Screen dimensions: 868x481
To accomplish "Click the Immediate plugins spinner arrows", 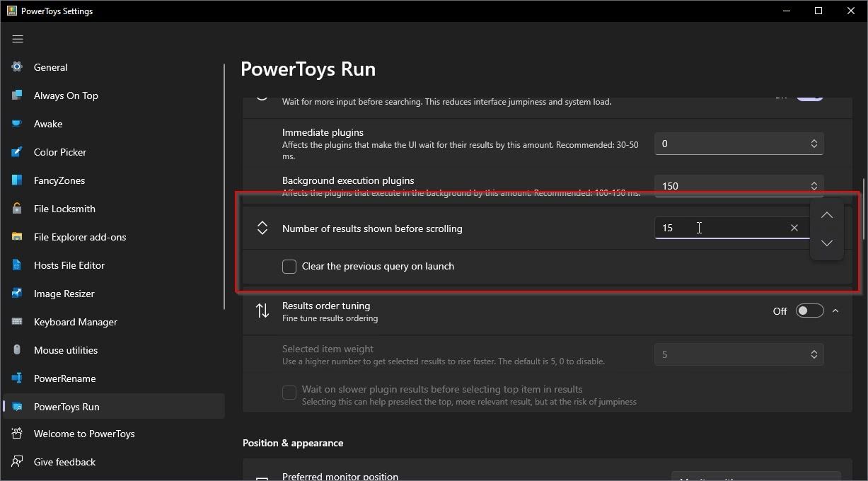I will coord(814,144).
